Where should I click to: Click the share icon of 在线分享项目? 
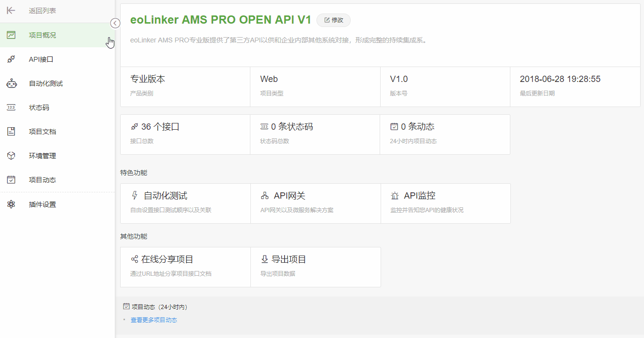[135, 259]
